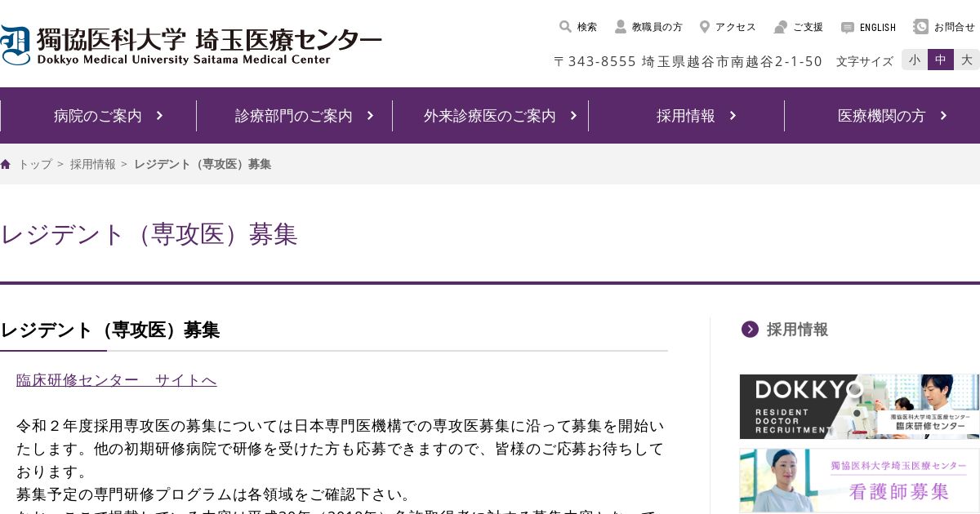
Task: Click the bold レジデント（専攻医）募集 section heading
Action: pos(110,330)
